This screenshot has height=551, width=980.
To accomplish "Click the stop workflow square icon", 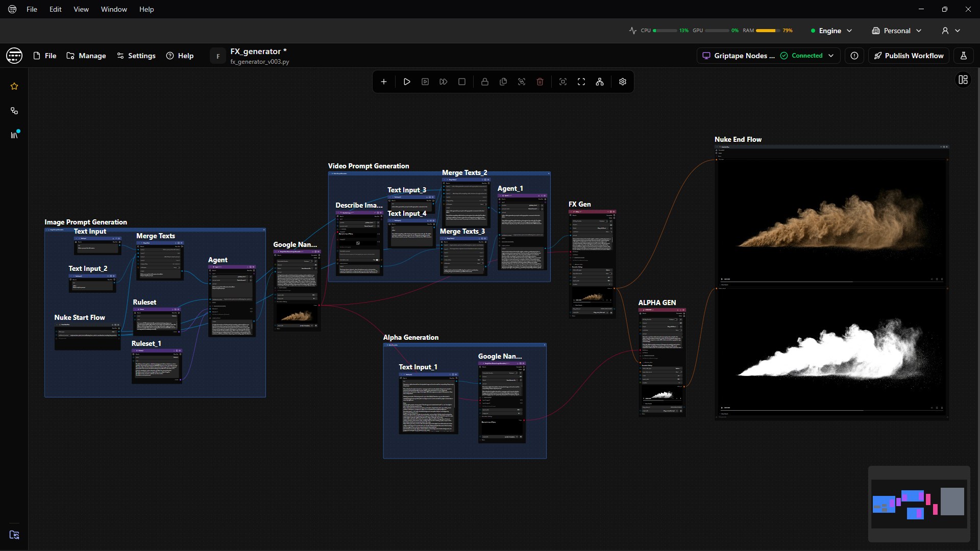I will (x=462, y=82).
